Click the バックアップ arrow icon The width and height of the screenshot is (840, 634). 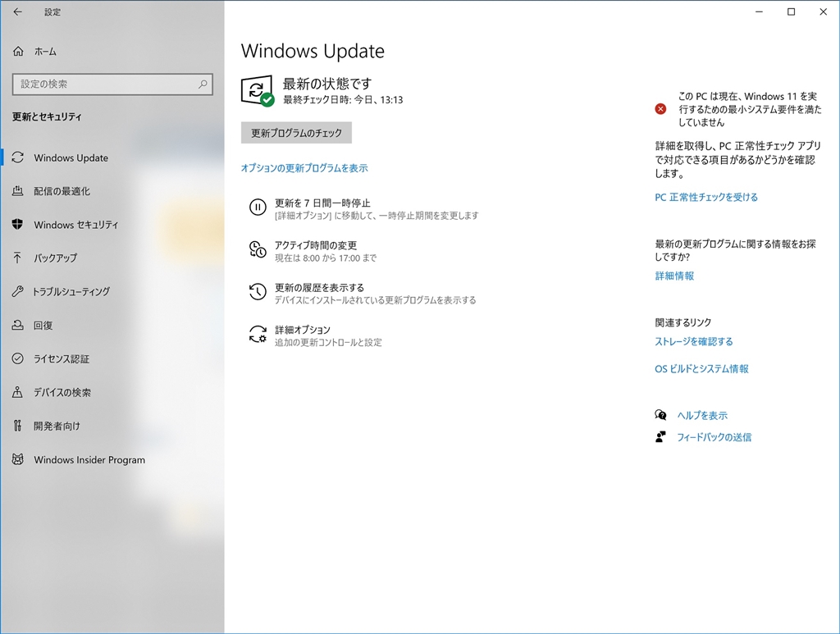[18, 258]
